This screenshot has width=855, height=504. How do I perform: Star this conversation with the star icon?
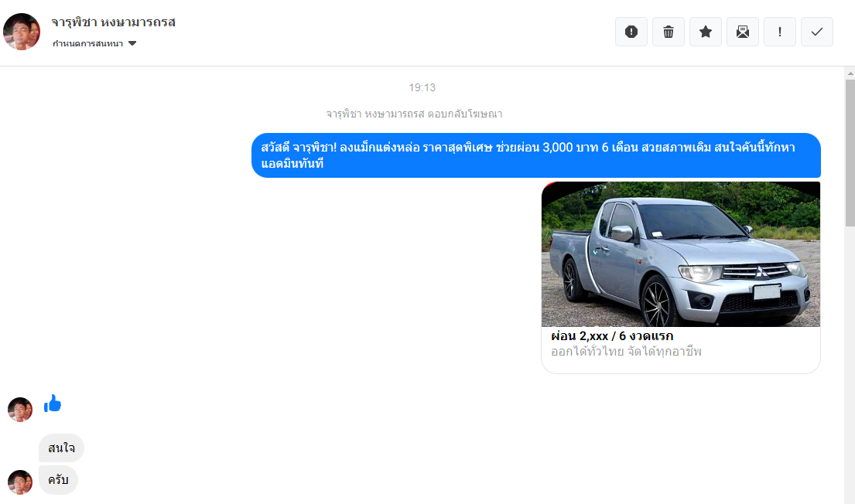(705, 32)
